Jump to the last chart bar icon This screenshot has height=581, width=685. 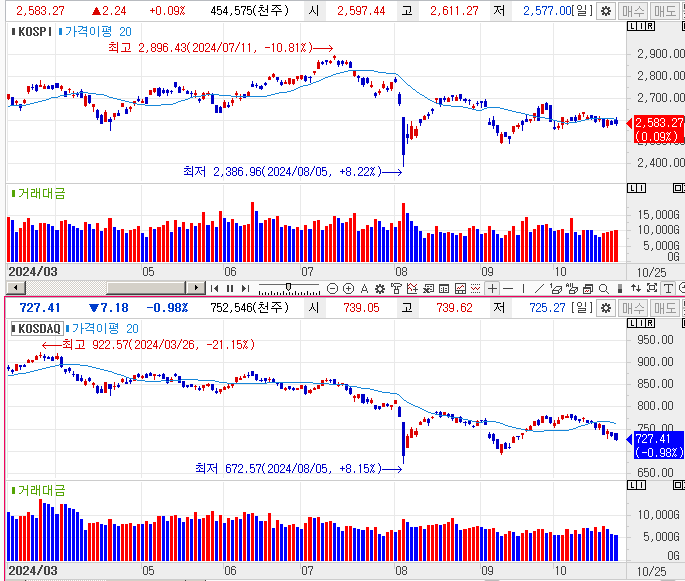246,288
